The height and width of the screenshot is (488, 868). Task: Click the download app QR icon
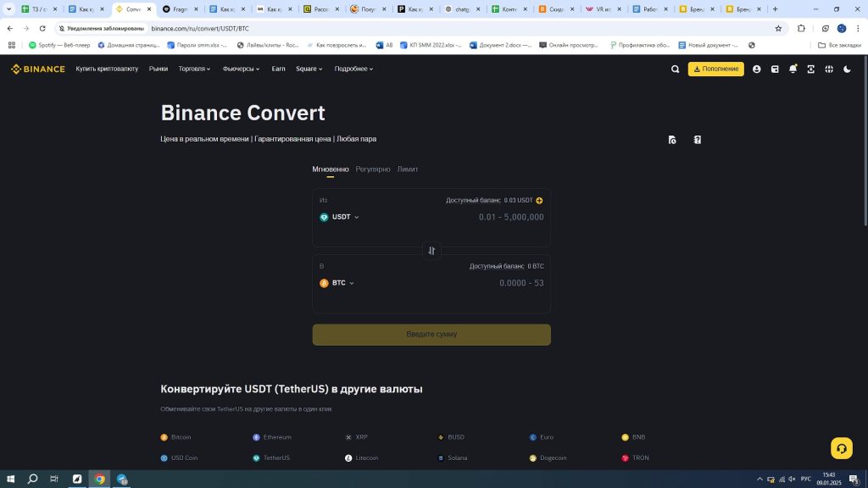pos(810,69)
